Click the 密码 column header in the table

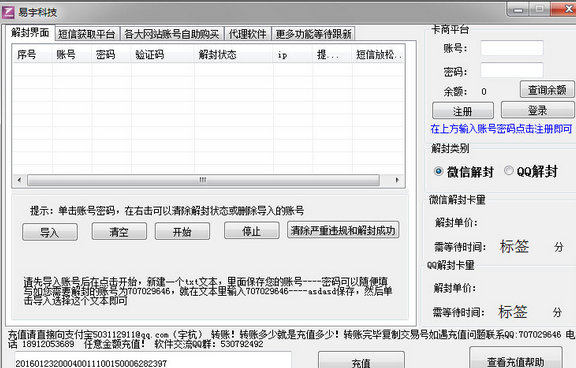tap(111, 55)
